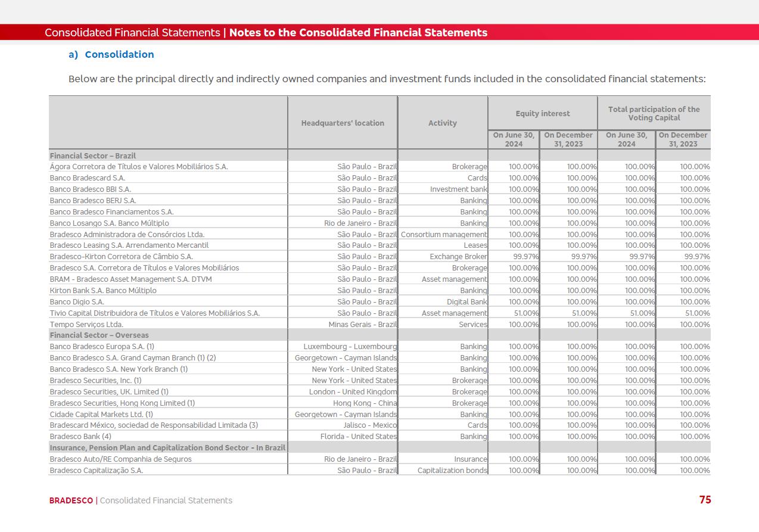Click the "Notes to the Consolidated Financial Statements" banner title
Image resolution: width=759 pixels, height=532 pixels.
(x=358, y=33)
